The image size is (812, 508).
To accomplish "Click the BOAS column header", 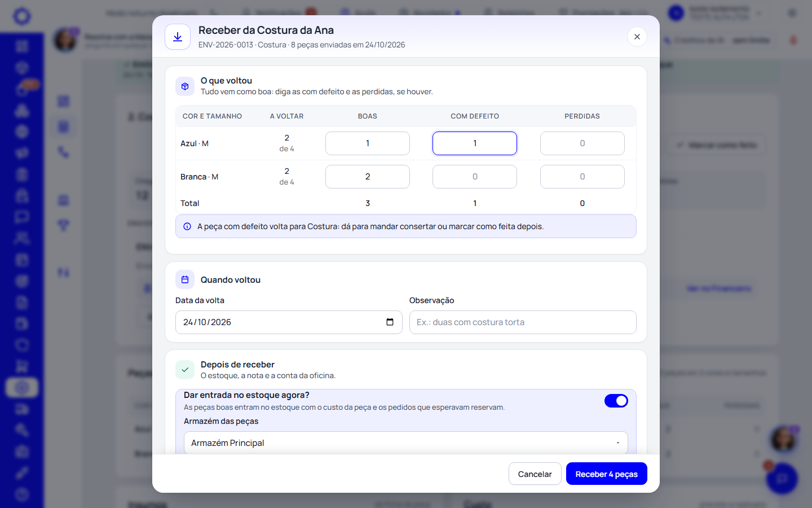I will (368, 116).
